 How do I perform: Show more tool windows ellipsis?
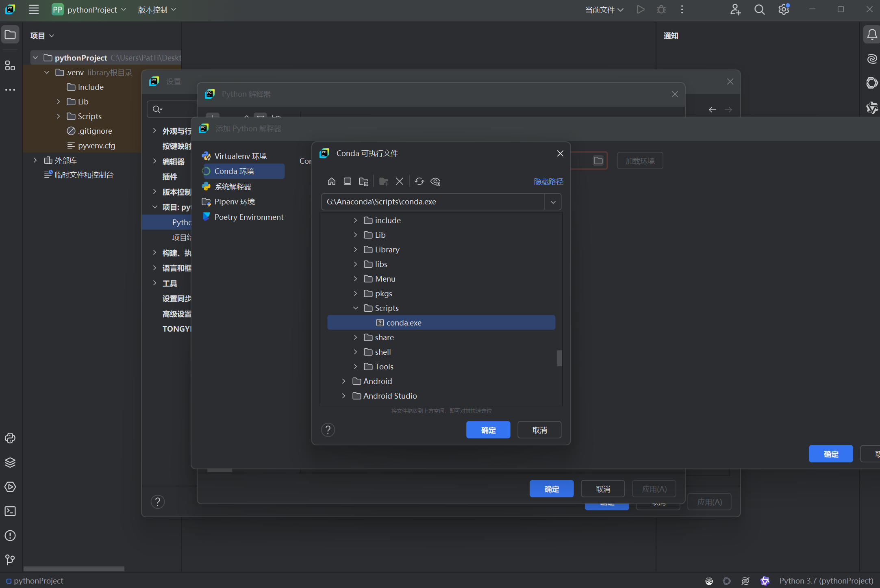click(10, 90)
